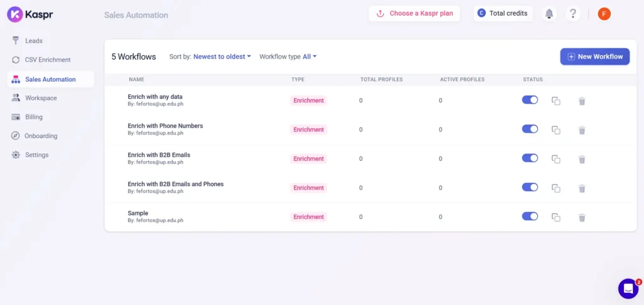
Task: Click upload icon in Choose a Kaspr plan
Action: pyautogui.click(x=380, y=14)
